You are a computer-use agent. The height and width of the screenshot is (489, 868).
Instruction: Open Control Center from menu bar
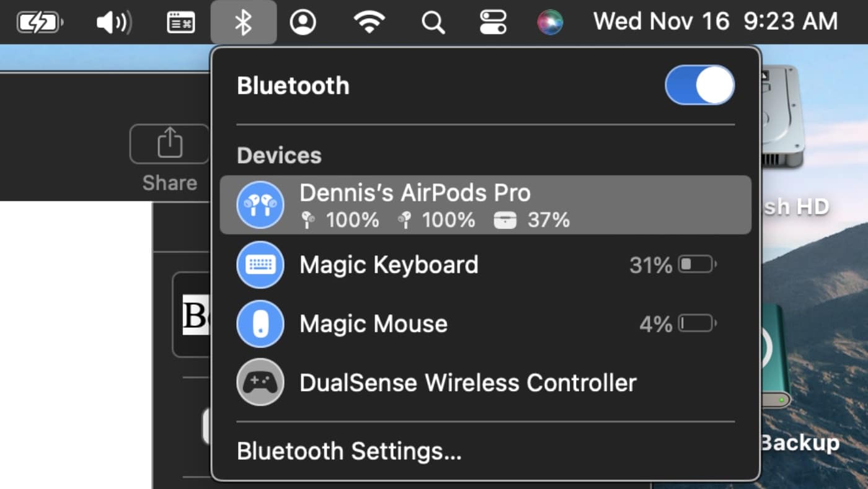click(x=494, y=23)
